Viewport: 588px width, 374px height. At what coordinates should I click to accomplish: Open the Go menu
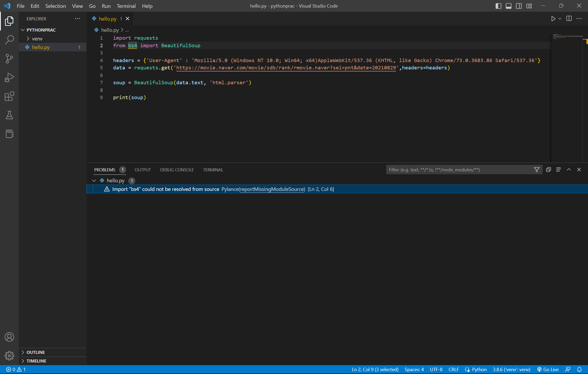coord(92,6)
